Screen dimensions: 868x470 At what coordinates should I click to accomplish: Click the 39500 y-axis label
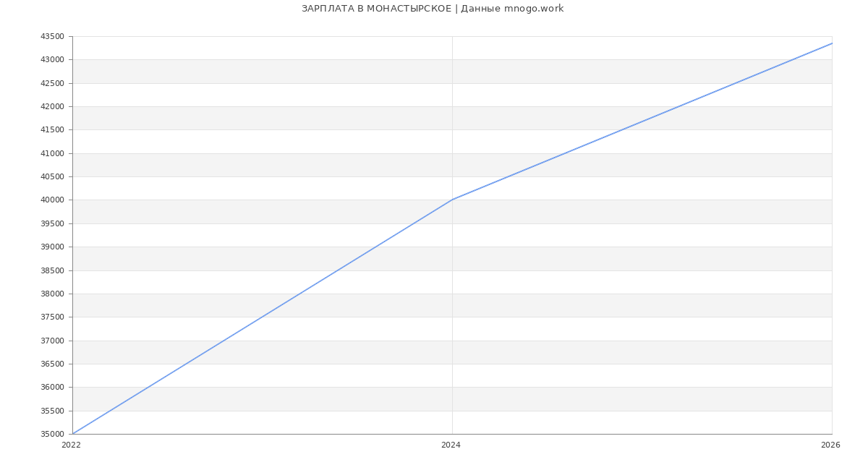pos(52,223)
